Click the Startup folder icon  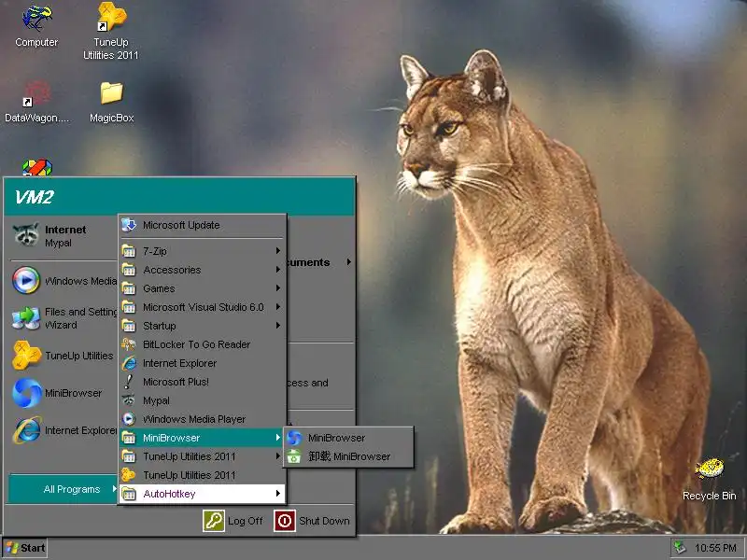point(129,326)
